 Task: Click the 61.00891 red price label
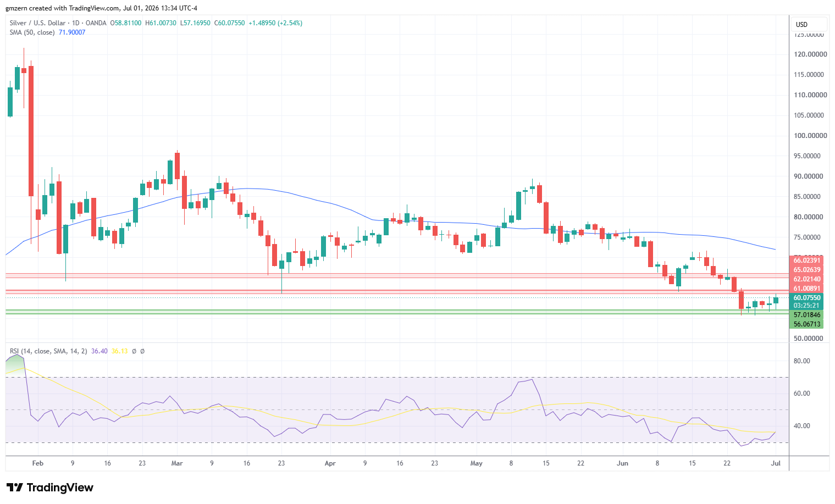coord(807,289)
